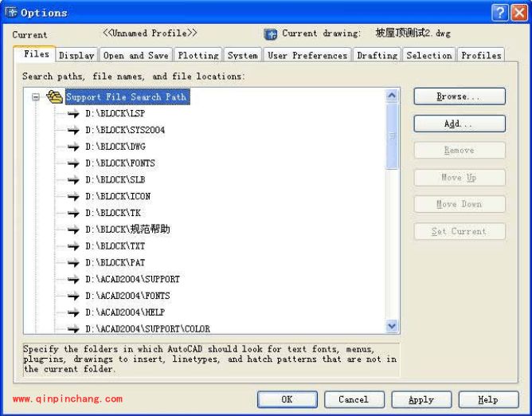This screenshot has height=416, width=532.
Task: Switch to the Display tab
Action: tap(76, 55)
